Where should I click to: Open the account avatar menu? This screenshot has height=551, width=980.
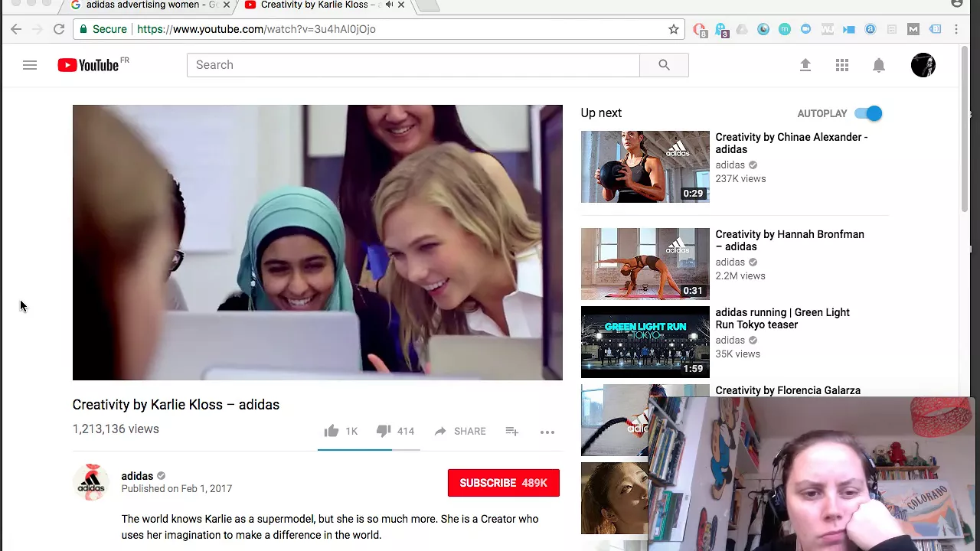click(x=923, y=65)
